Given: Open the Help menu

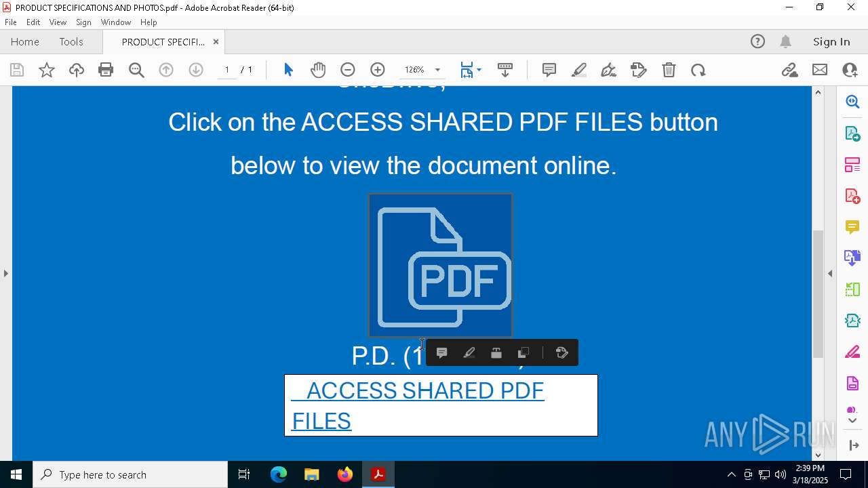Looking at the screenshot, I should pyautogui.click(x=149, y=22).
